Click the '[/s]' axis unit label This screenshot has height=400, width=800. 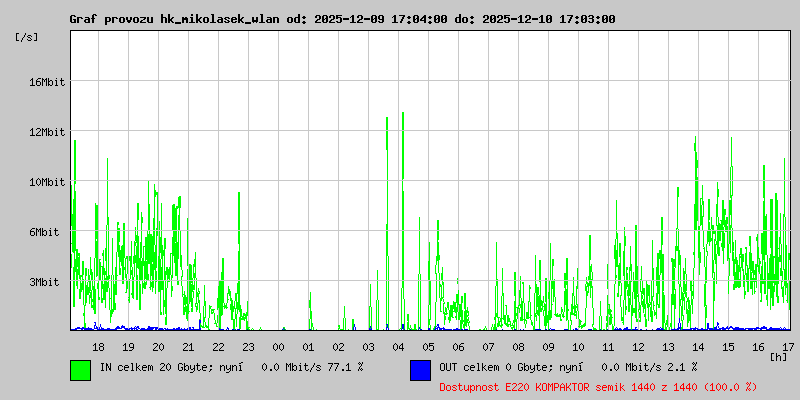pos(27,37)
